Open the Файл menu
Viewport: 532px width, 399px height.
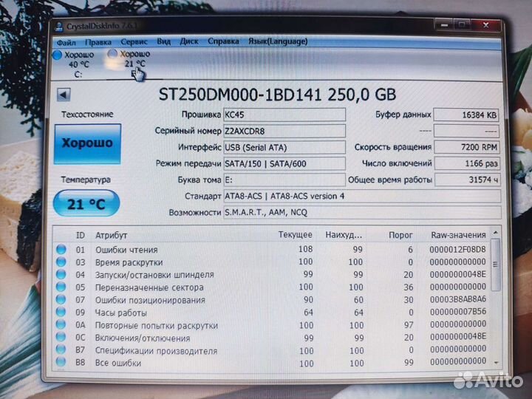pyautogui.click(x=66, y=42)
